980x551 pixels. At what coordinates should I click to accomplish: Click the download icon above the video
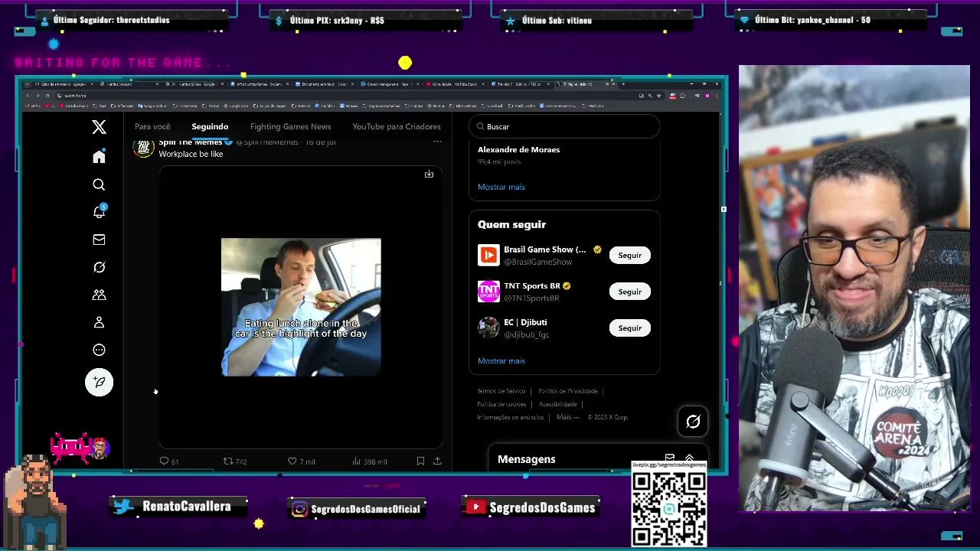click(429, 174)
